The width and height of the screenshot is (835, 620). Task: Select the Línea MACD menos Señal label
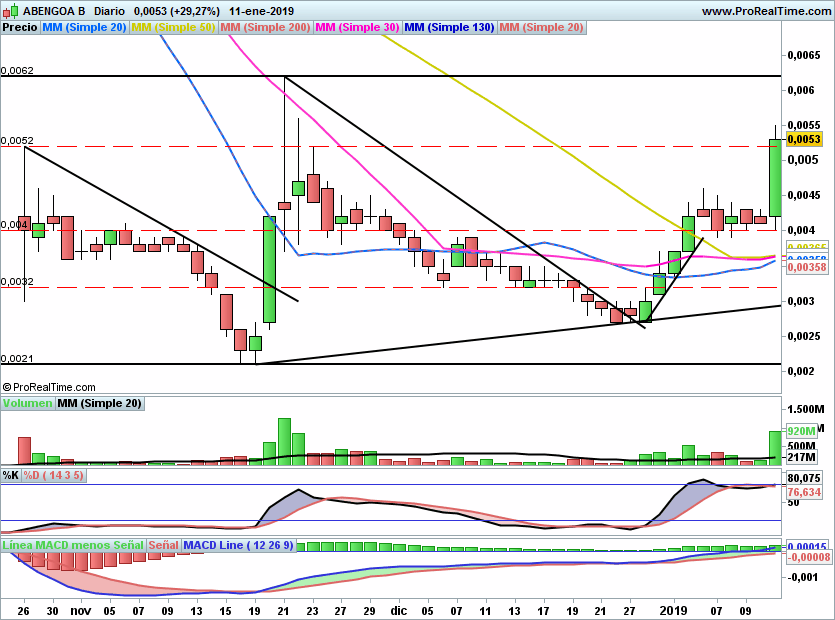[73, 545]
